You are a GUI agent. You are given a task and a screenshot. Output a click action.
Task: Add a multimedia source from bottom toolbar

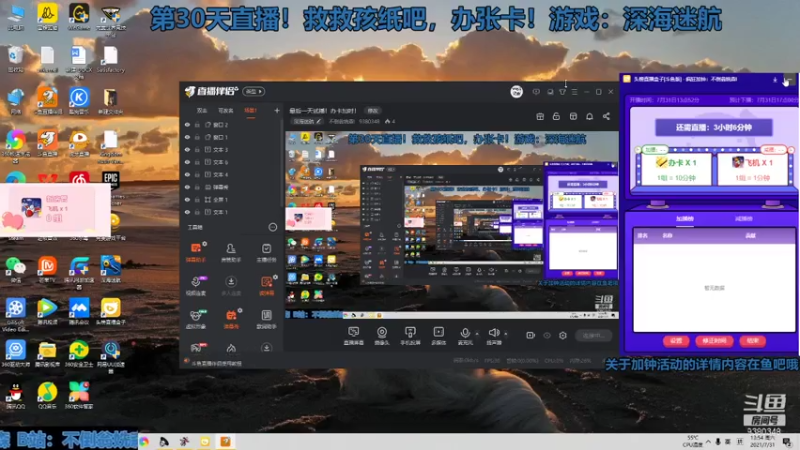coord(439,335)
